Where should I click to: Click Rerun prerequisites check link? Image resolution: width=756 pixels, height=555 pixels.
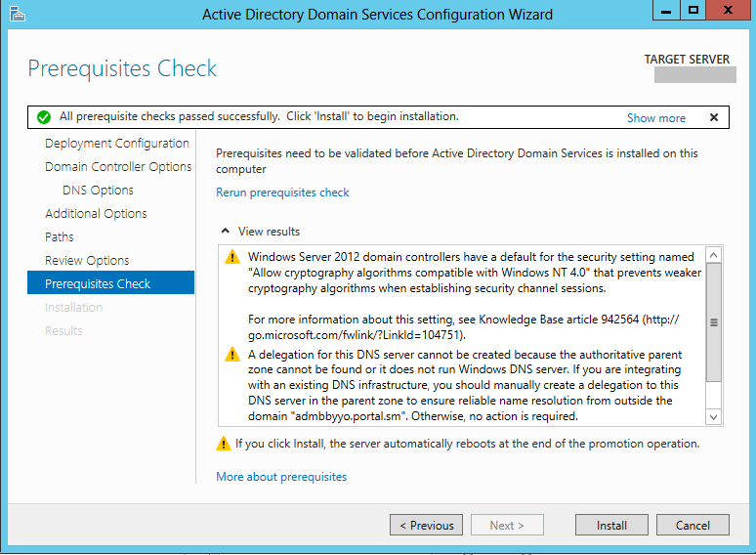tap(282, 192)
